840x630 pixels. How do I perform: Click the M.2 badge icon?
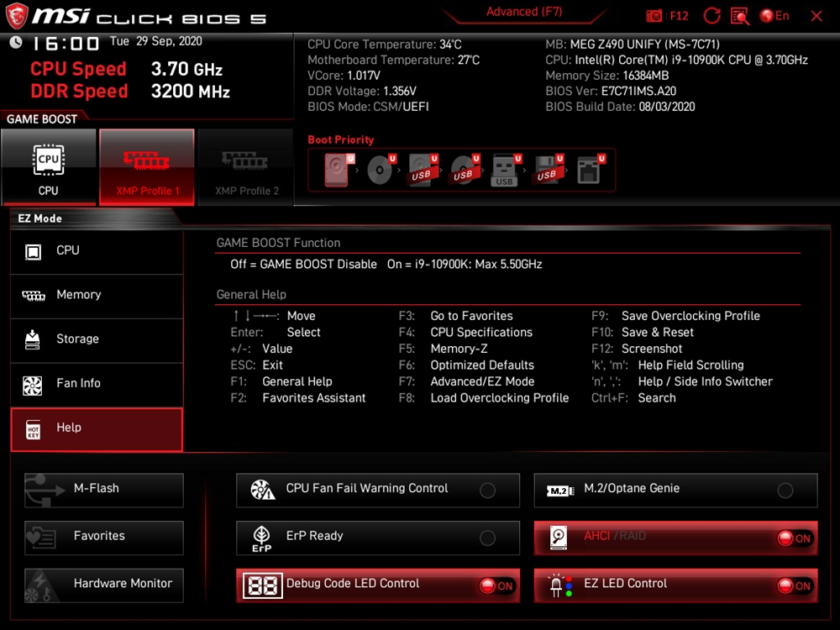[x=559, y=491]
